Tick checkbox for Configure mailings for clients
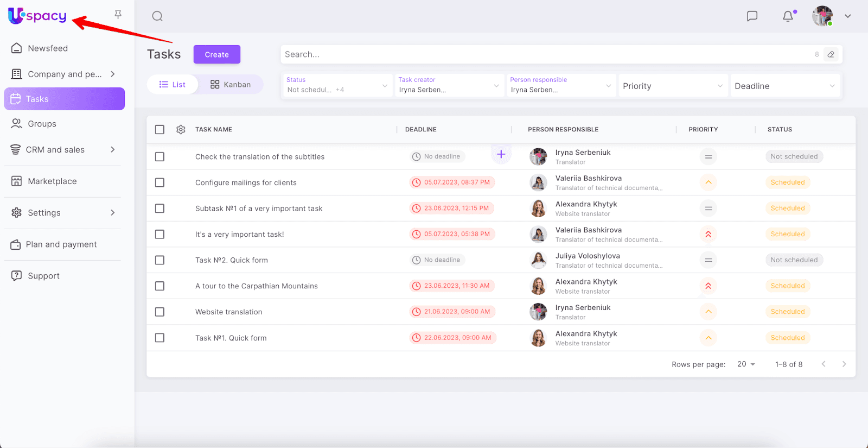The width and height of the screenshot is (868, 448). tap(159, 182)
